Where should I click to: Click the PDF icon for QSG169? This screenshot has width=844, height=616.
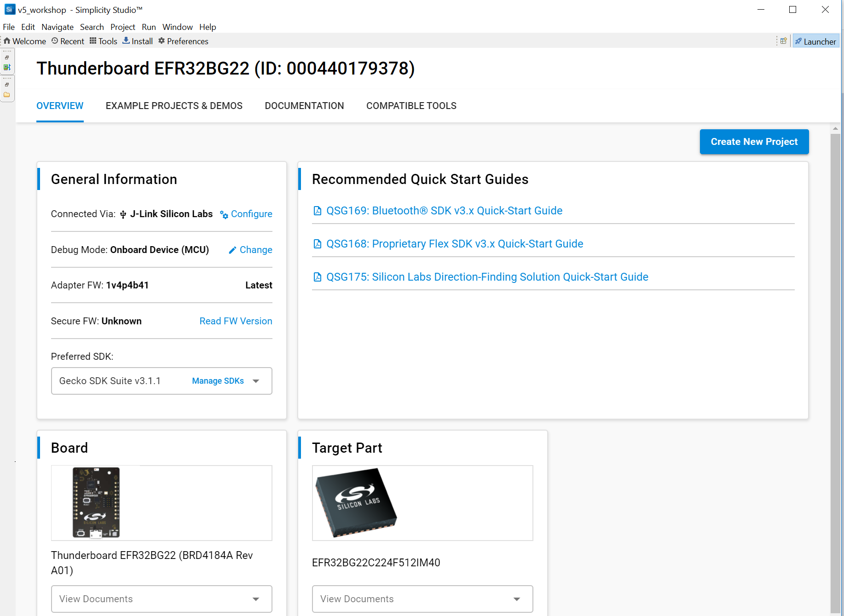317,211
